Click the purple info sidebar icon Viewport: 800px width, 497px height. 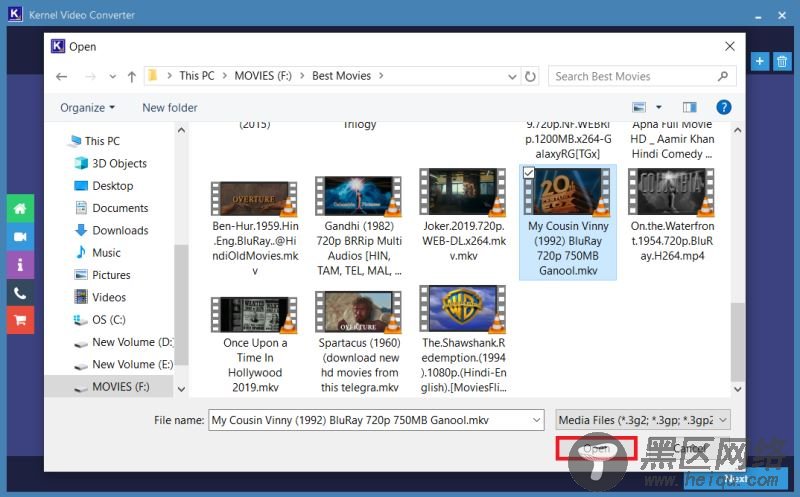[20, 264]
